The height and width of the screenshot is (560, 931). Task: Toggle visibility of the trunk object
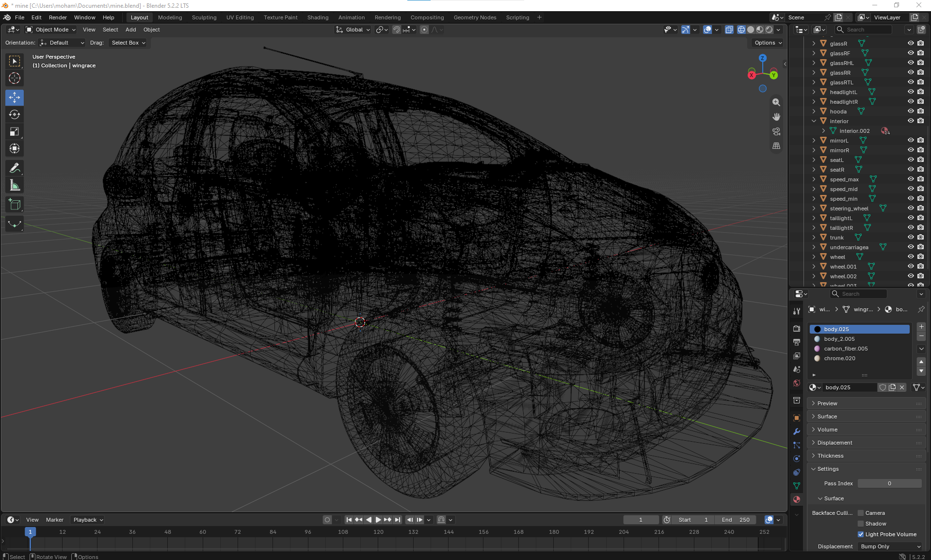tap(911, 237)
